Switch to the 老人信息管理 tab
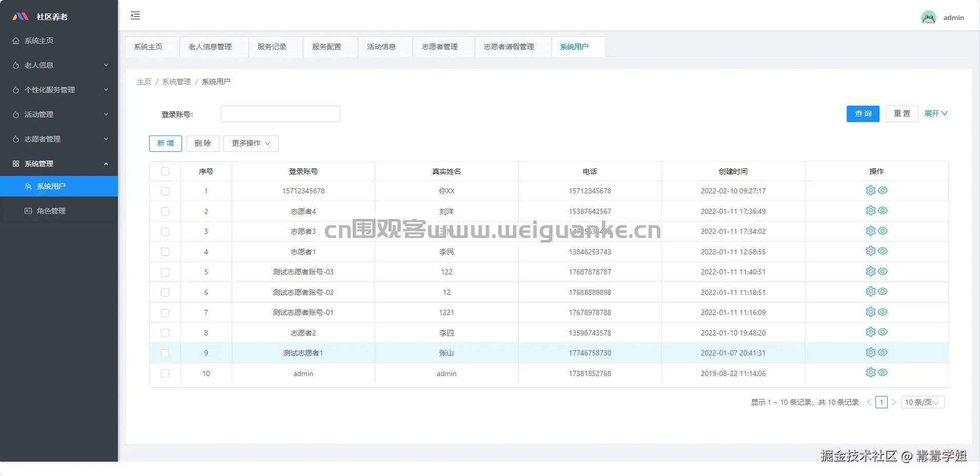 [214, 47]
